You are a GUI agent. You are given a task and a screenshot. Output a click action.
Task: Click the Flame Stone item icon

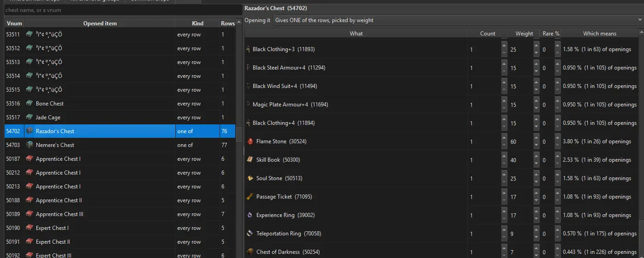tap(250, 141)
